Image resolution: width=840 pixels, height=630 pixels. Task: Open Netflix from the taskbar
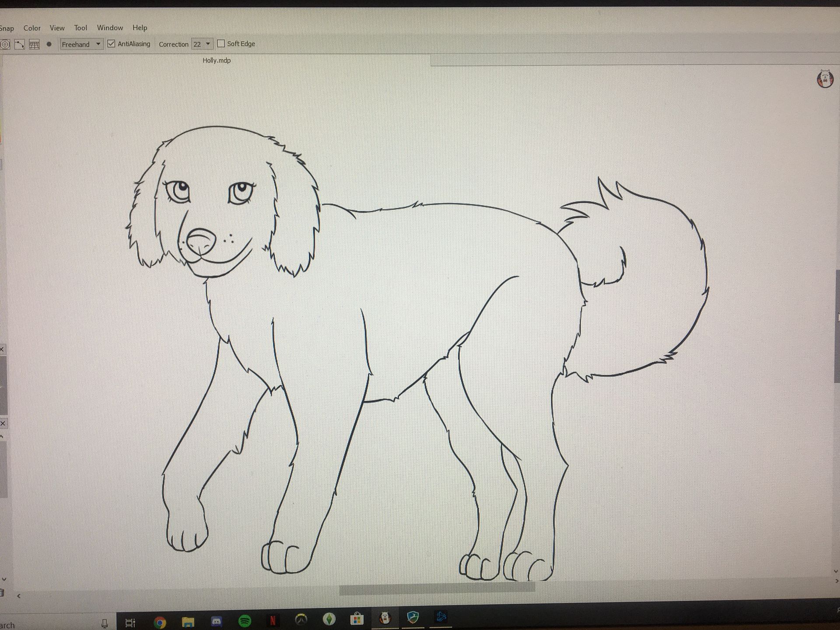(273, 620)
